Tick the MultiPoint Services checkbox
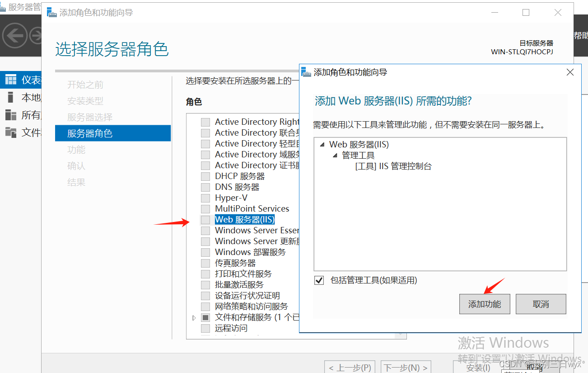This screenshot has height=373, width=588. [205, 209]
